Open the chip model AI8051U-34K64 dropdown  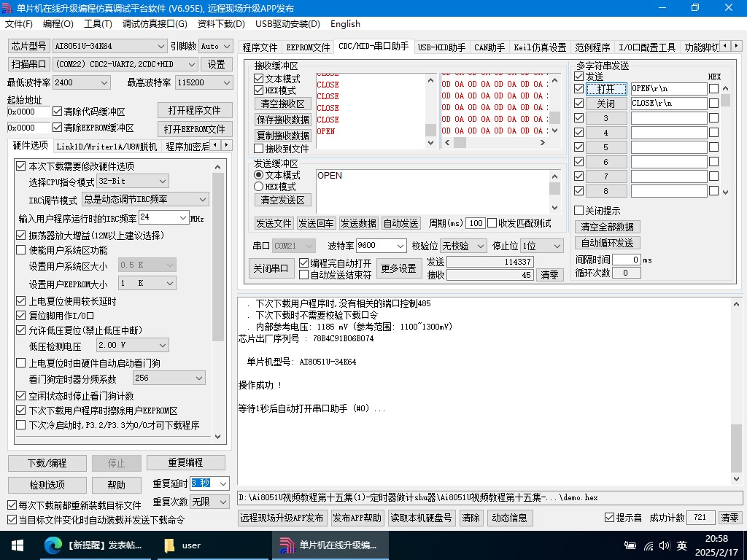[x=161, y=46]
